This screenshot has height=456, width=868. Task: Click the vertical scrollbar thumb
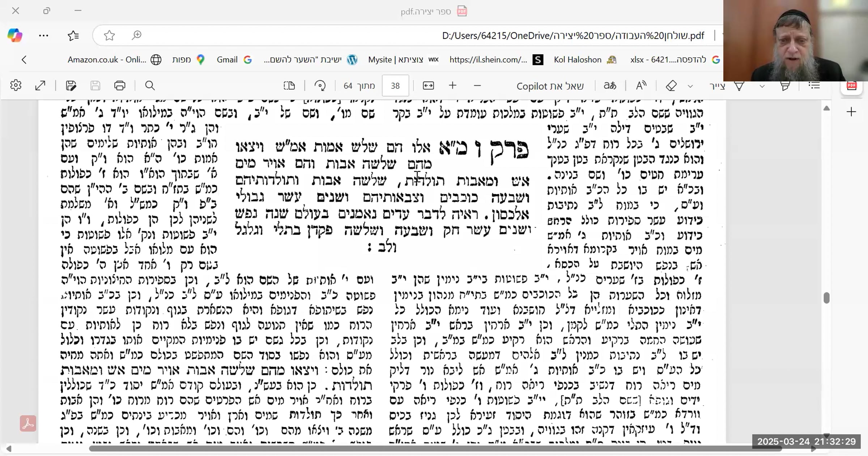point(826,297)
